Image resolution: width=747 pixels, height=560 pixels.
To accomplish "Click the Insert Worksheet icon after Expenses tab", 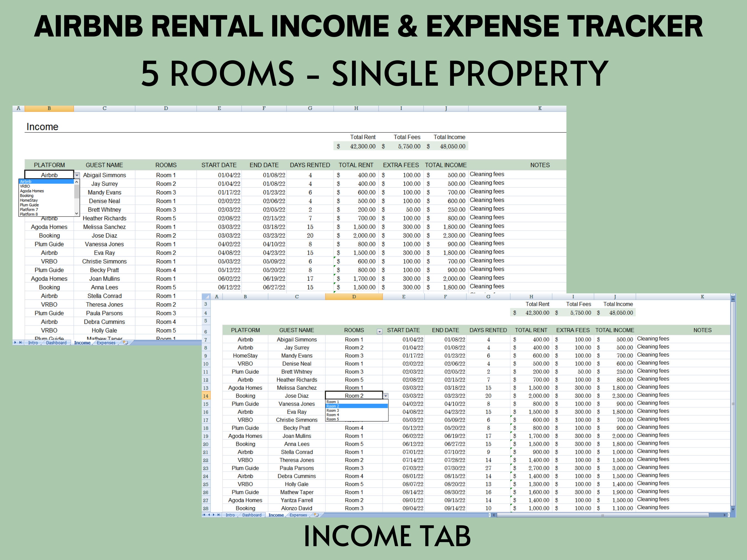I will tap(316, 515).
